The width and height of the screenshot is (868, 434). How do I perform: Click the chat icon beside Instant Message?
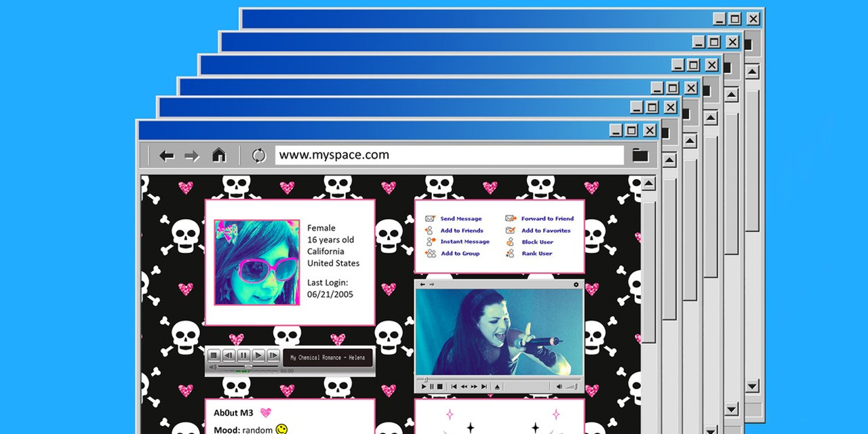click(x=431, y=242)
